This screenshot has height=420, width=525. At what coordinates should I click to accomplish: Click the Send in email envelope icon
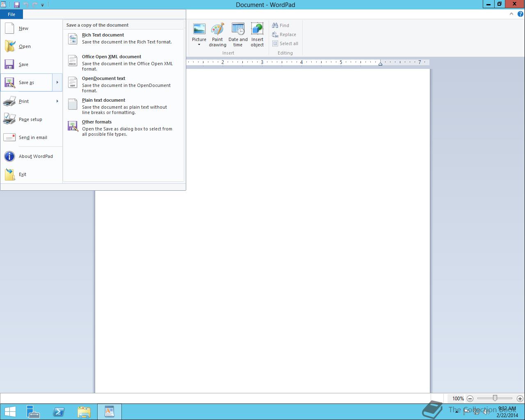9,137
